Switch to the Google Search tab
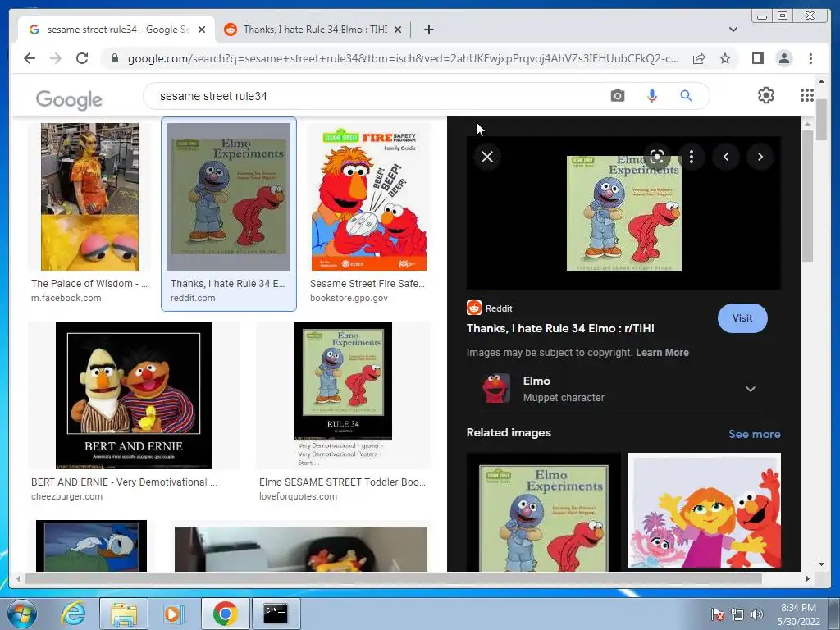The height and width of the screenshot is (630, 840). pos(116,30)
